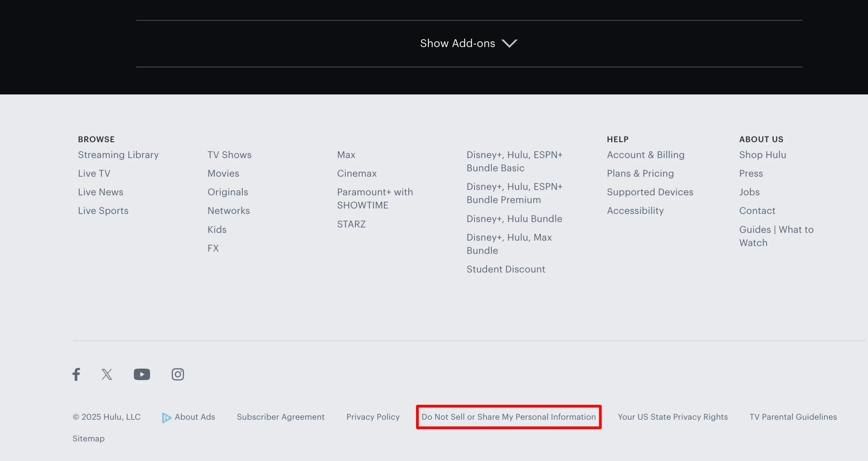The image size is (868, 461).
Task: Open the STARZ link
Action: pyautogui.click(x=351, y=224)
